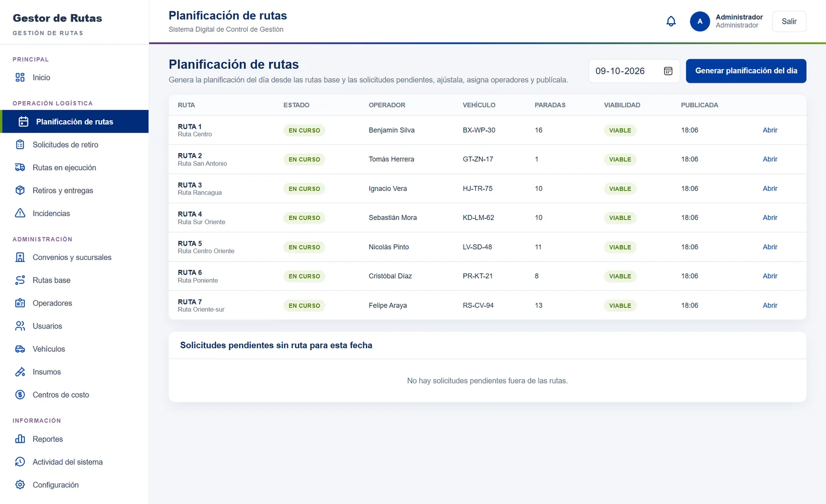The height and width of the screenshot is (504, 826).
Task: Click the Operadores badge icon
Action: tap(20, 303)
